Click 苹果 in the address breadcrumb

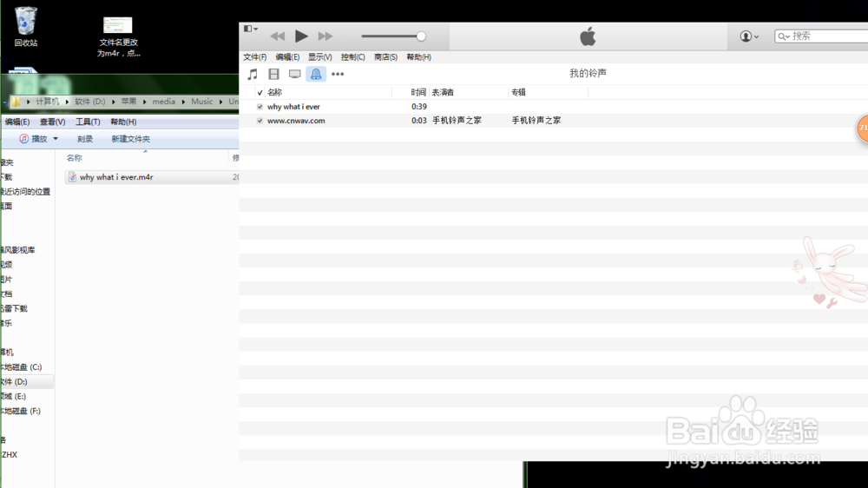[128, 102]
